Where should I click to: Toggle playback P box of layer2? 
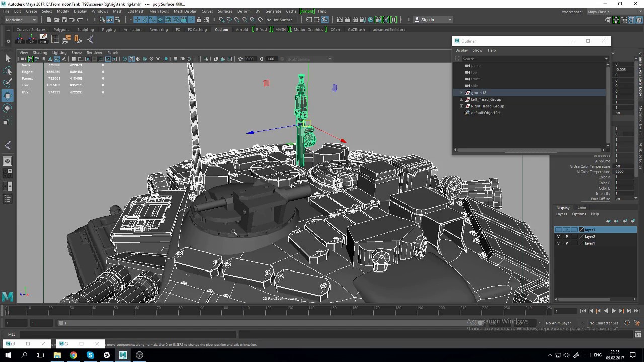click(567, 237)
